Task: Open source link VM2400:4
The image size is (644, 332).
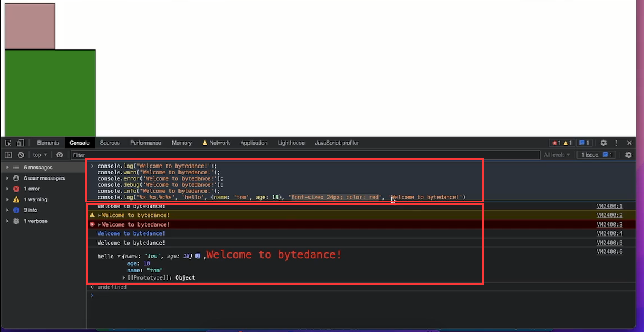Action: [x=610, y=234]
